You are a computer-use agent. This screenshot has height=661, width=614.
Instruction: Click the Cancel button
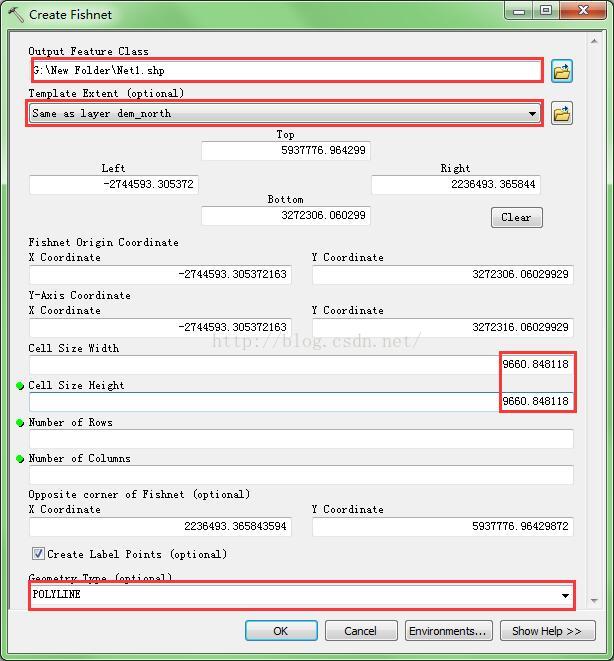pyautogui.click(x=361, y=631)
